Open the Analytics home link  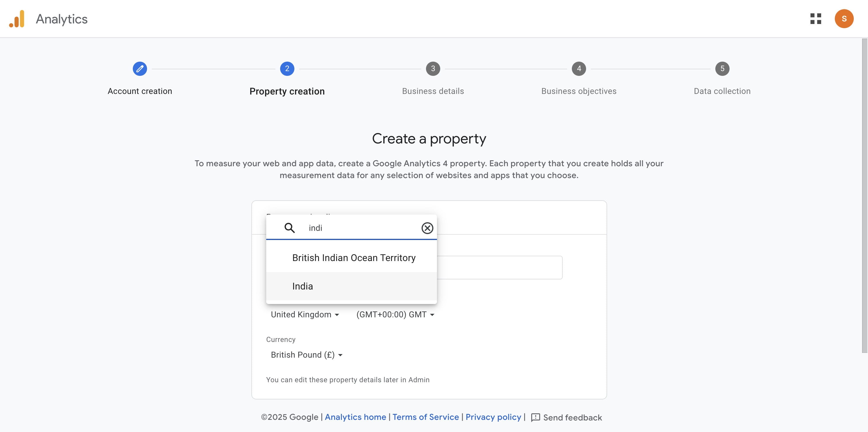click(355, 417)
